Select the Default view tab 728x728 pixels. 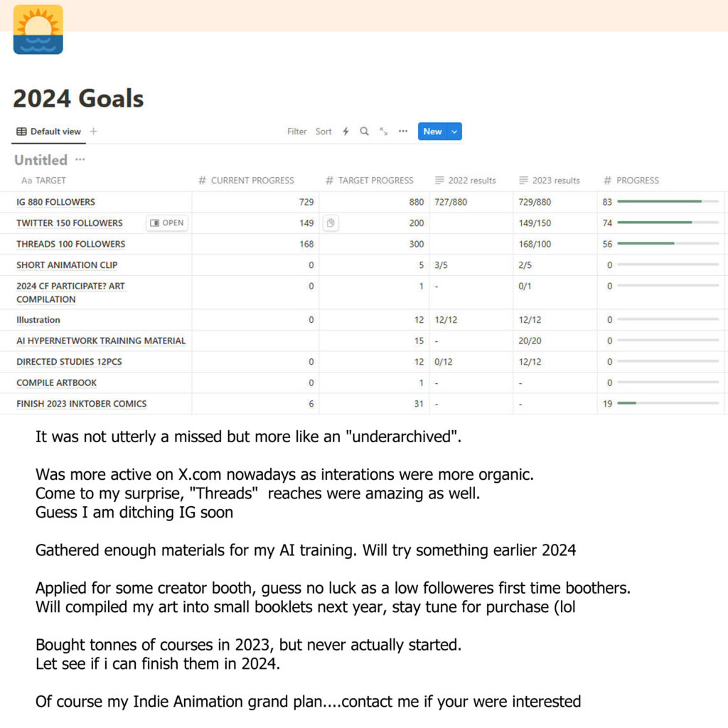(48, 132)
